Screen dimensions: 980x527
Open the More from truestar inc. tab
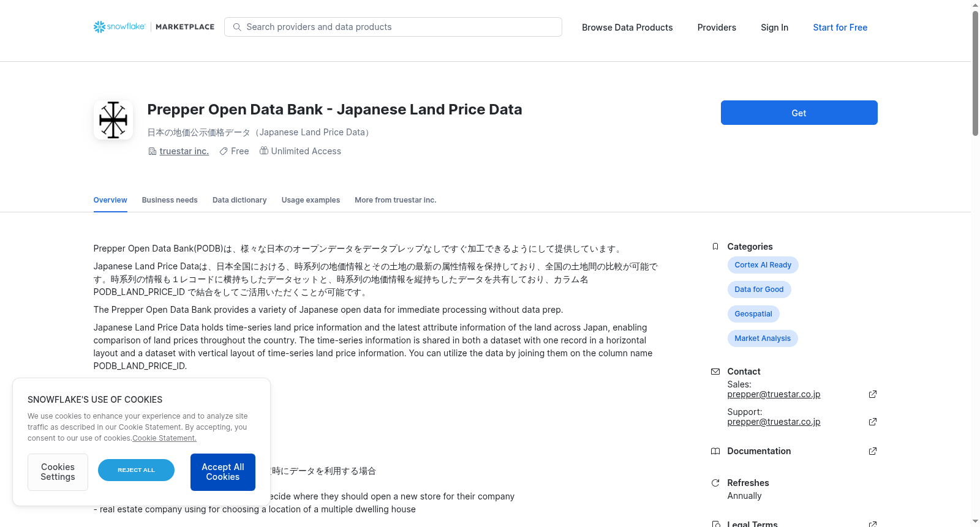point(396,200)
